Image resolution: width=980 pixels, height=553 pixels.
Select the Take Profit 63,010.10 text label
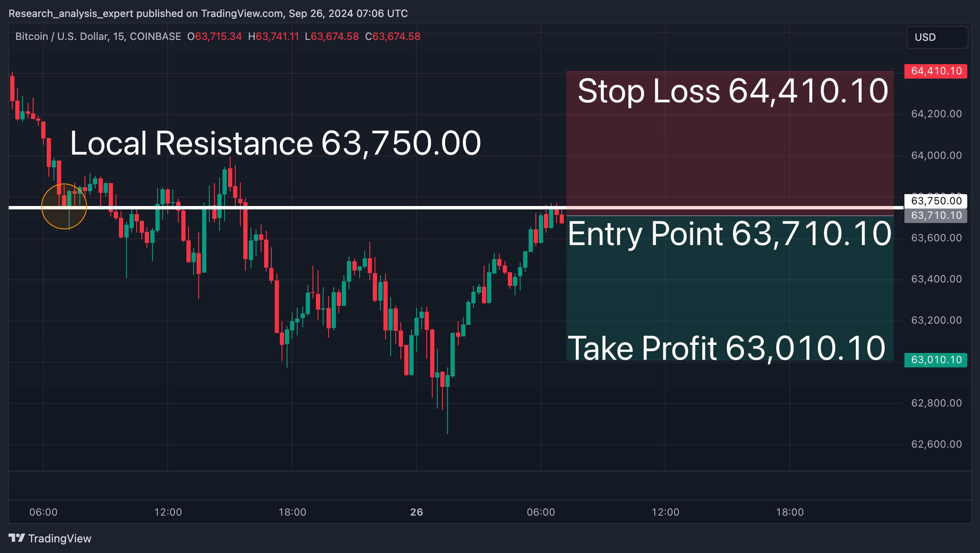pos(727,348)
